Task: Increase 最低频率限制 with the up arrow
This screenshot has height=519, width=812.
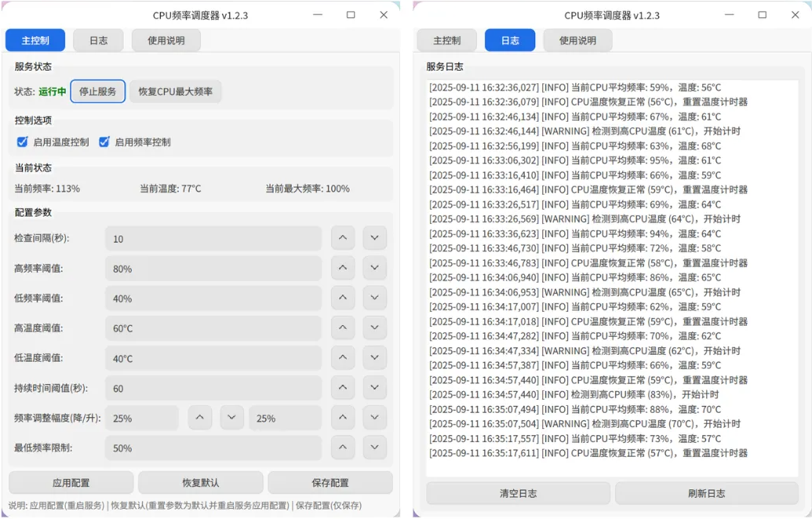Action: click(343, 448)
